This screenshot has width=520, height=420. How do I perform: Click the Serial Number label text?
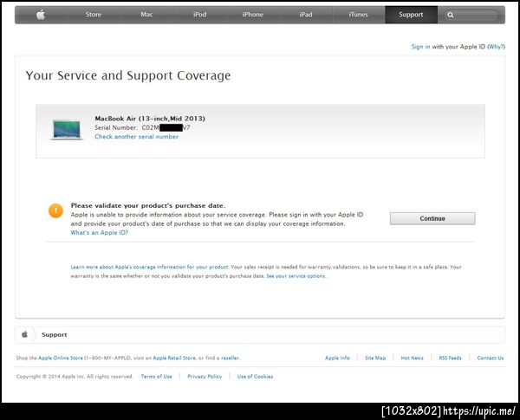pos(116,127)
